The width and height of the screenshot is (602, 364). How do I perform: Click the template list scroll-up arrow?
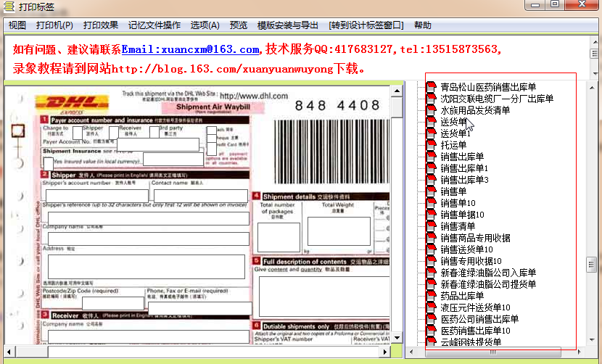[x=592, y=88]
